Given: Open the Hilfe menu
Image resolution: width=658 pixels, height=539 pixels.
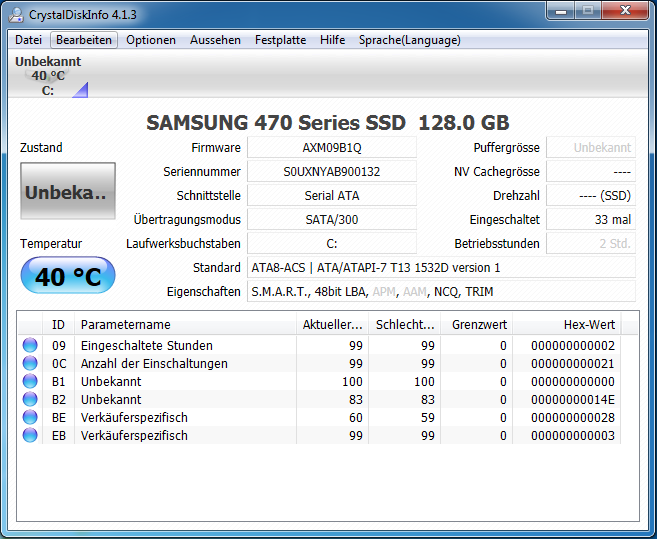Looking at the screenshot, I should click(332, 40).
